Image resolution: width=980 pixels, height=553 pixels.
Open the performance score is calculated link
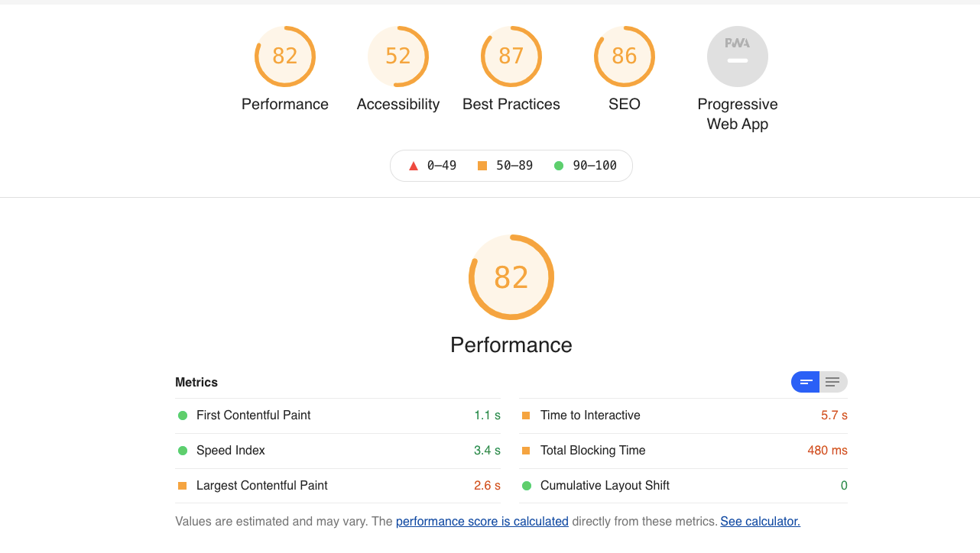pyautogui.click(x=482, y=521)
